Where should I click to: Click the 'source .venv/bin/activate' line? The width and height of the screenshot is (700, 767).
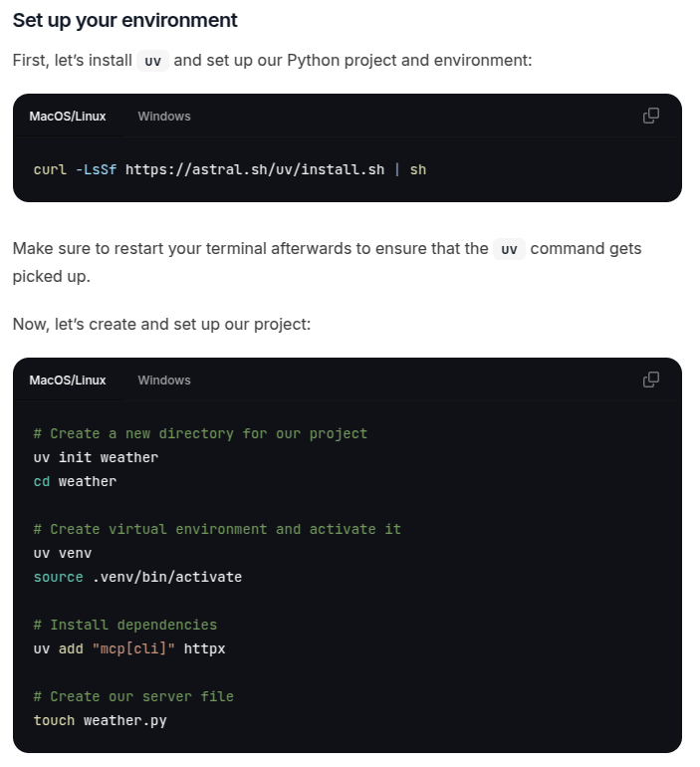click(137, 577)
